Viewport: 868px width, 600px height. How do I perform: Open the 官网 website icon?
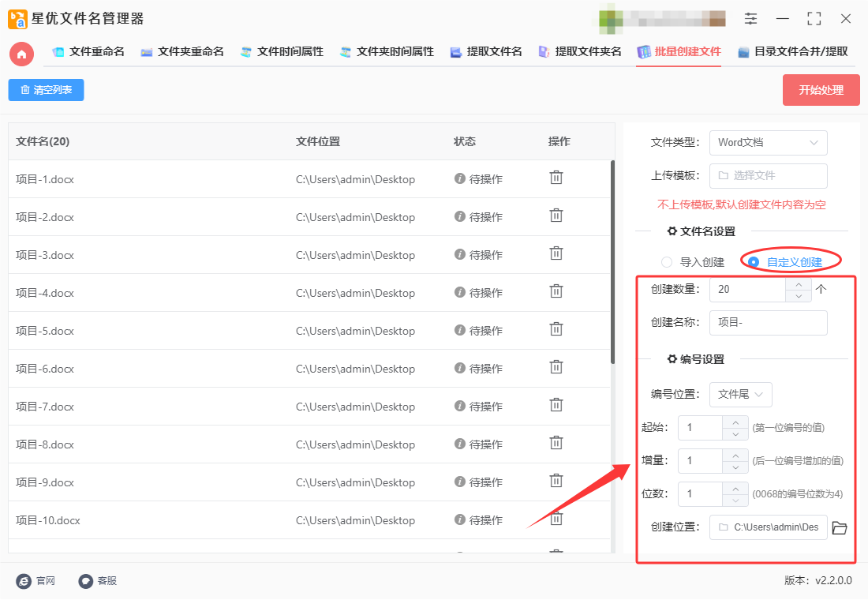(x=24, y=580)
